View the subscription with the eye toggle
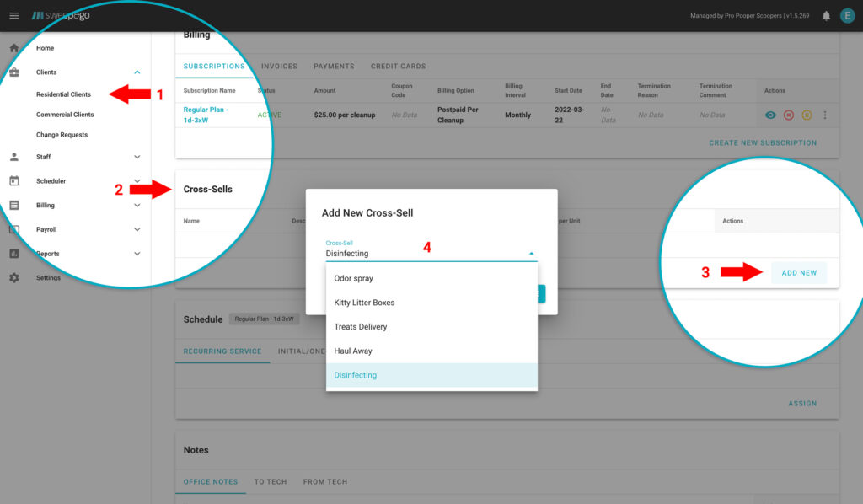Image resolution: width=863 pixels, height=504 pixels. (769, 115)
